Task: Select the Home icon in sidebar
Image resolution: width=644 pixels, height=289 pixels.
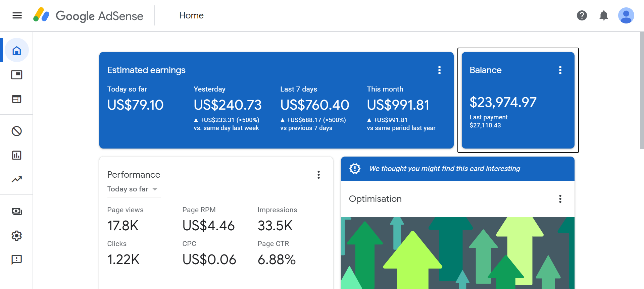Action: pyautogui.click(x=17, y=50)
